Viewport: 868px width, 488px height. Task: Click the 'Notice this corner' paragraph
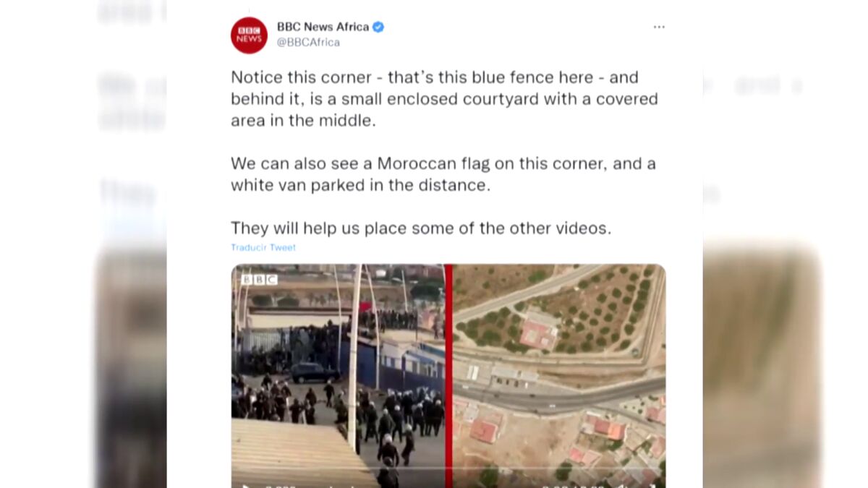click(444, 99)
